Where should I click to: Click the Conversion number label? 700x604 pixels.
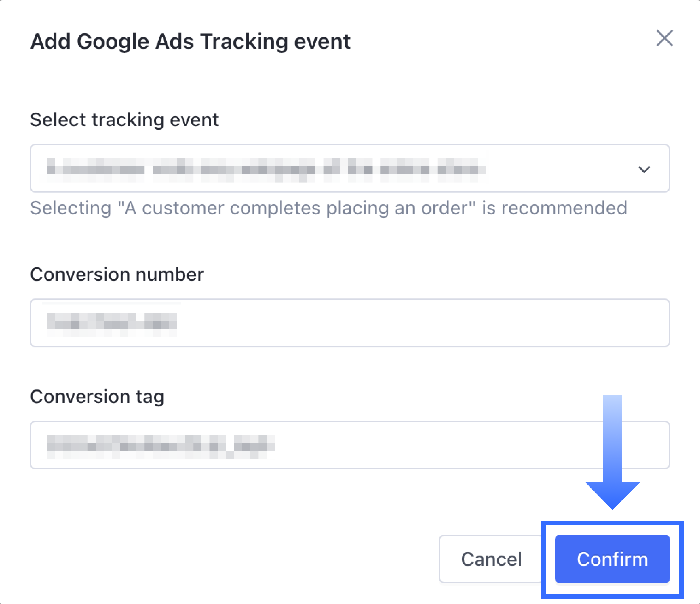117,274
